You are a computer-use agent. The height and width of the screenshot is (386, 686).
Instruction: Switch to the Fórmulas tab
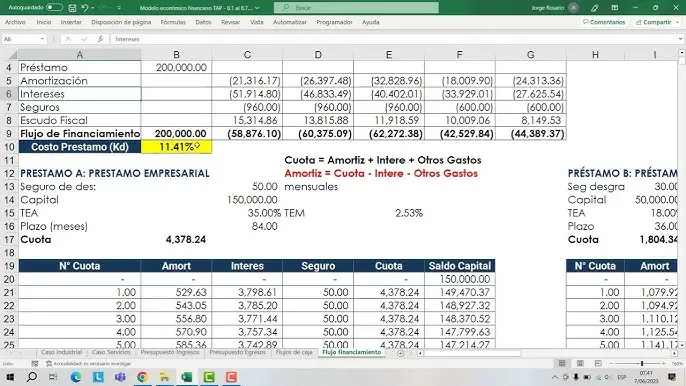coord(173,22)
